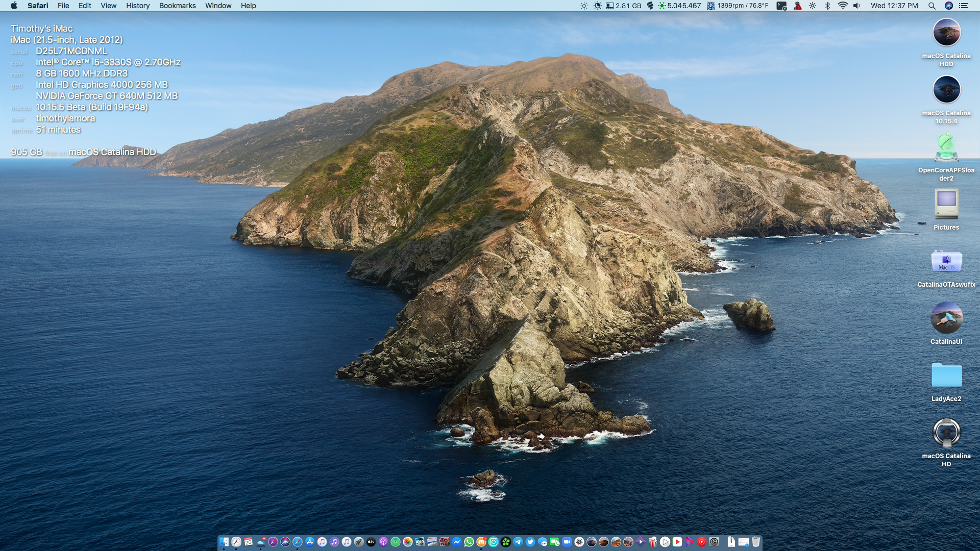Open WhatsApp from the Dock

point(469,542)
